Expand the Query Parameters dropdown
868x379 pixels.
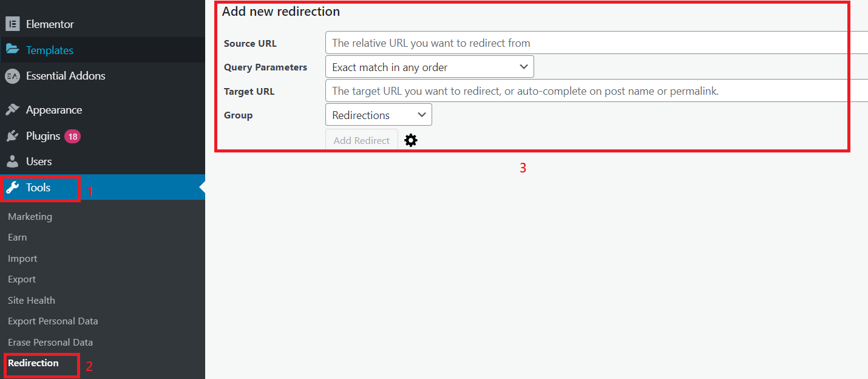click(x=429, y=67)
